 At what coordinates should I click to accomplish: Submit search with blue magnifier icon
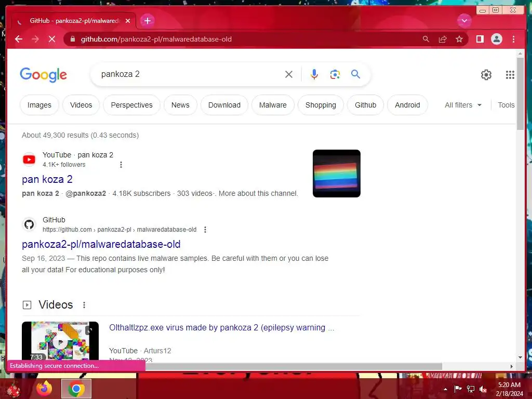click(355, 74)
